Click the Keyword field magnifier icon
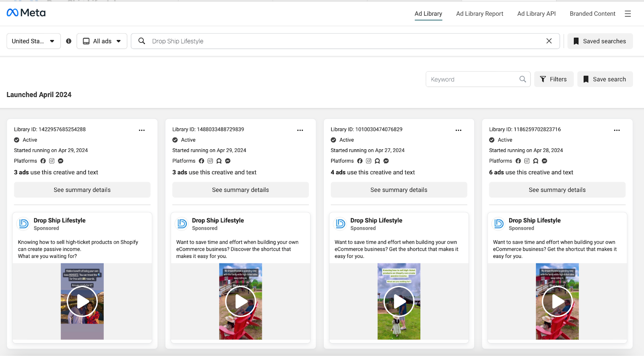The width and height of the screenshot is (644, 356). [x=522, y=79]
